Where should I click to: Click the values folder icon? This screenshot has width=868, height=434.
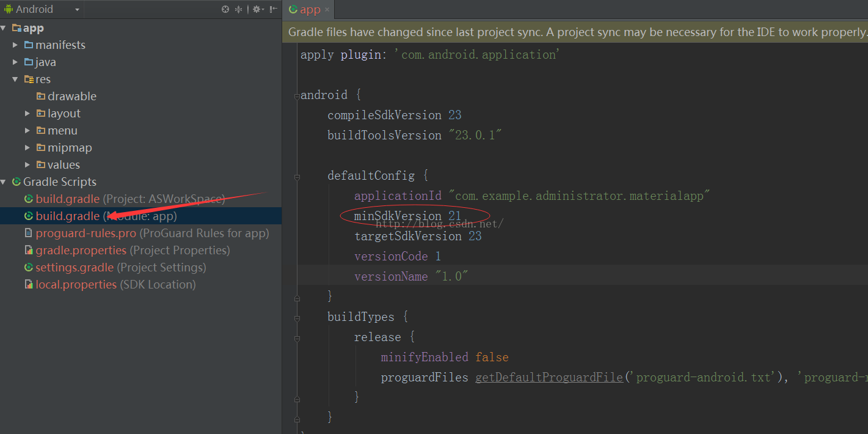(x=41, y=165)
